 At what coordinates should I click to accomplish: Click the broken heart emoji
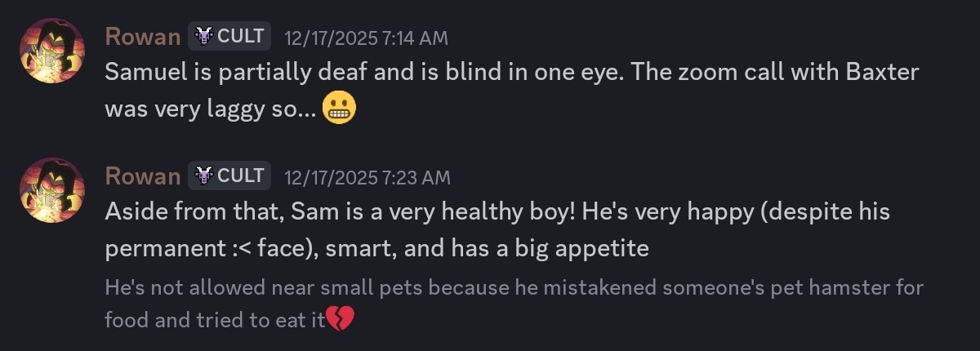point(340,318)
